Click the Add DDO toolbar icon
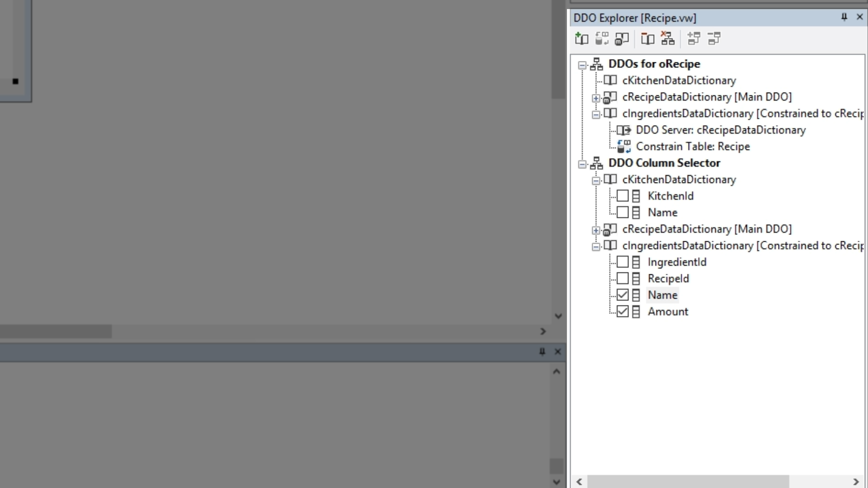Screen dimensions: 868x488 tap(581, 39)
